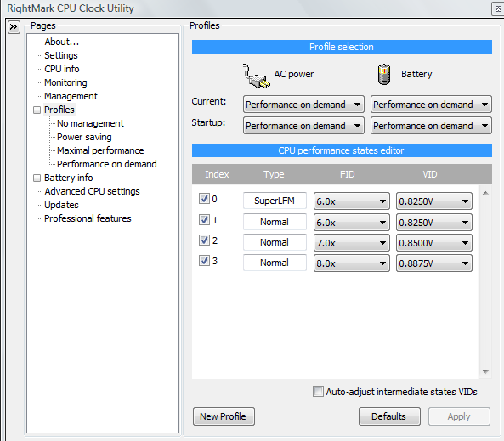504x441 pixels.
Task: Open VID dropdown for index 0
Action: pos(434,201)
